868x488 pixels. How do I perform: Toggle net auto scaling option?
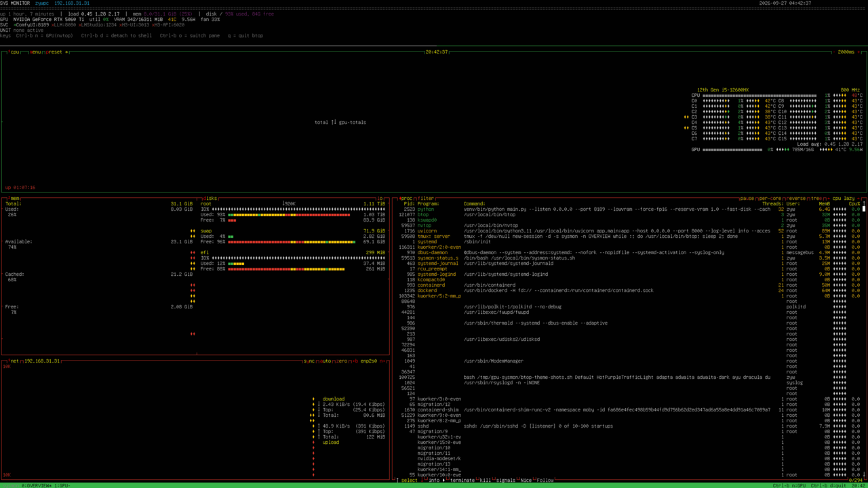point(327,361)
